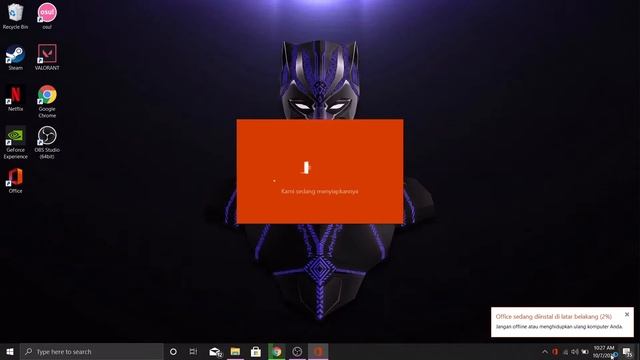Open Task View on the taskbar
This screenshot has width=640, height=360.
pos(193,351)
